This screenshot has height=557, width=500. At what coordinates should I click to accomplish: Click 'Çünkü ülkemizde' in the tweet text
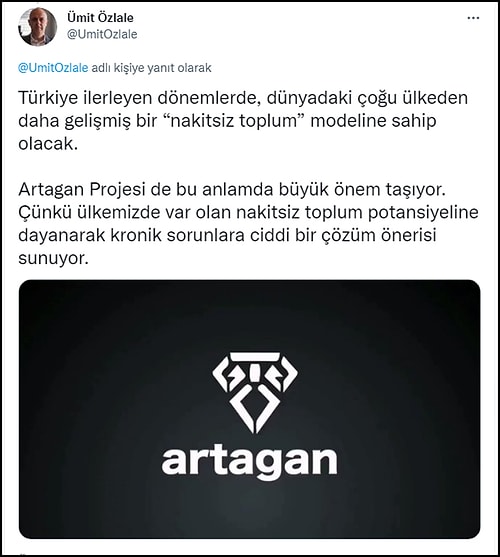pos(86,212)
